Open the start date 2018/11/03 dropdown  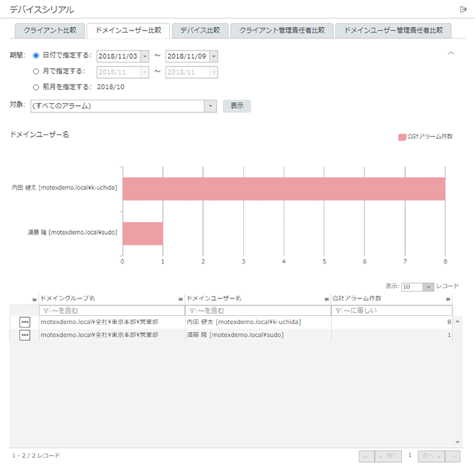144,56
